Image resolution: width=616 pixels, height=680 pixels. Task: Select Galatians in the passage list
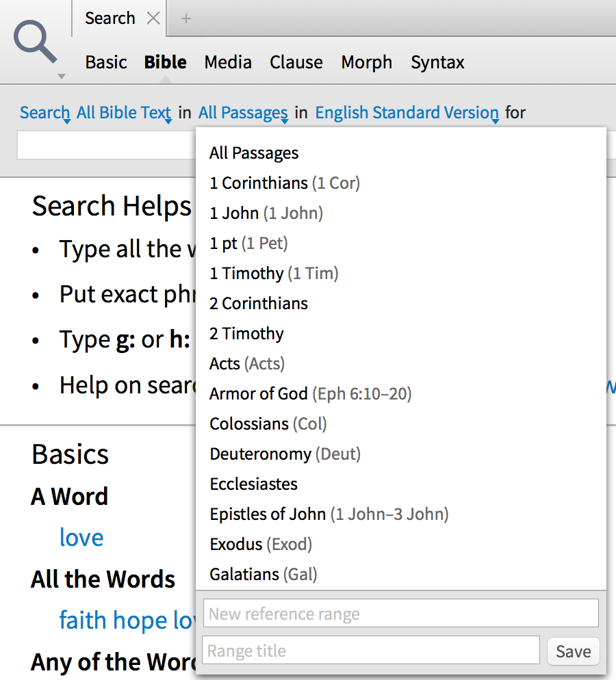tap(264, 574)
